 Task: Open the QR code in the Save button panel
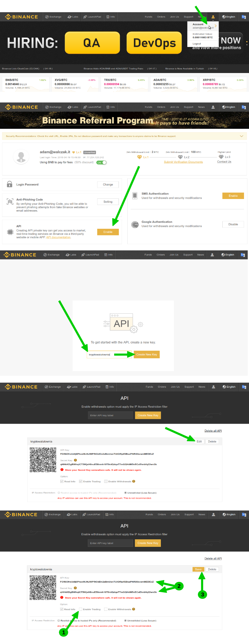point(43,587)
